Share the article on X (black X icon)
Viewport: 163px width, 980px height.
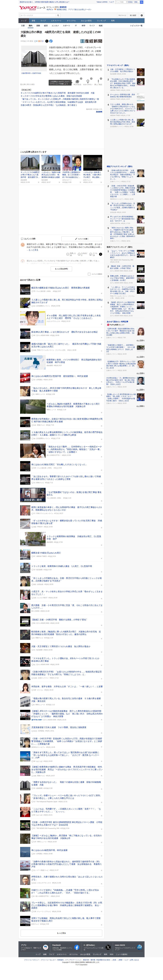(x=47, y=41)
